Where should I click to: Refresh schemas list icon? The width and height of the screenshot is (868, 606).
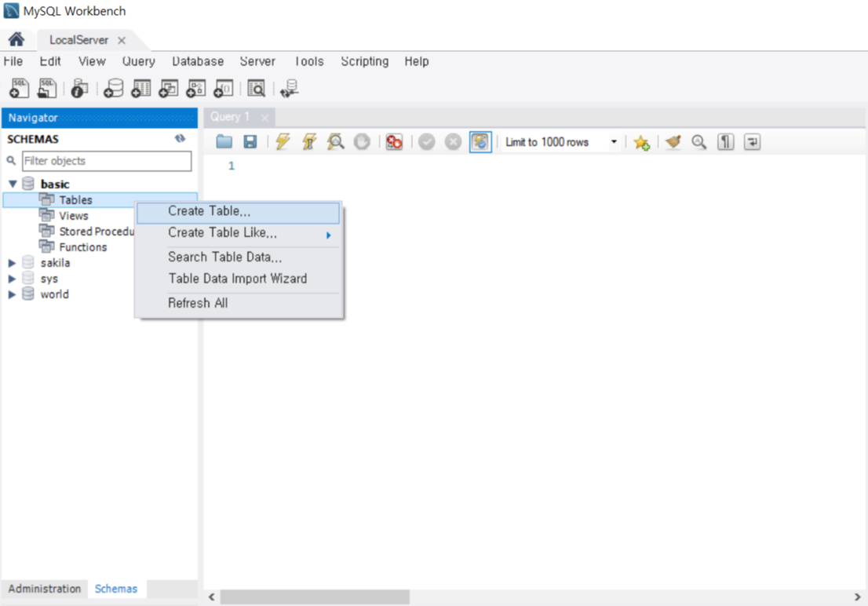pyautogui.click(x=180, y=138)
